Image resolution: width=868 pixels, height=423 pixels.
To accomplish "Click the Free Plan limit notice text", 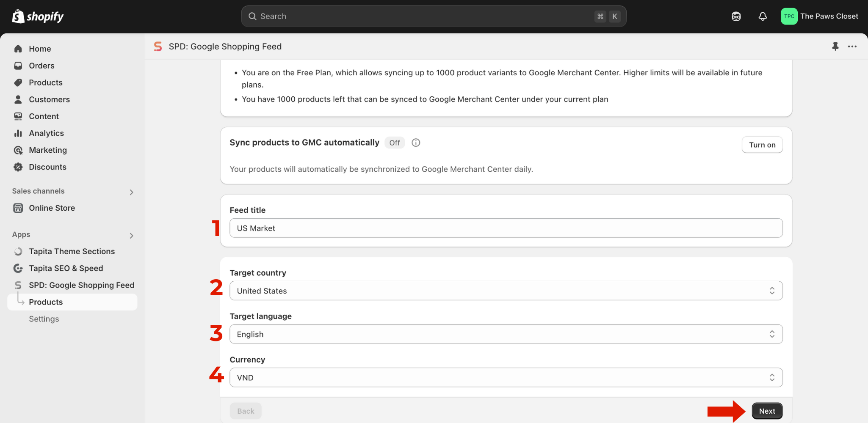I will (502, 79).
